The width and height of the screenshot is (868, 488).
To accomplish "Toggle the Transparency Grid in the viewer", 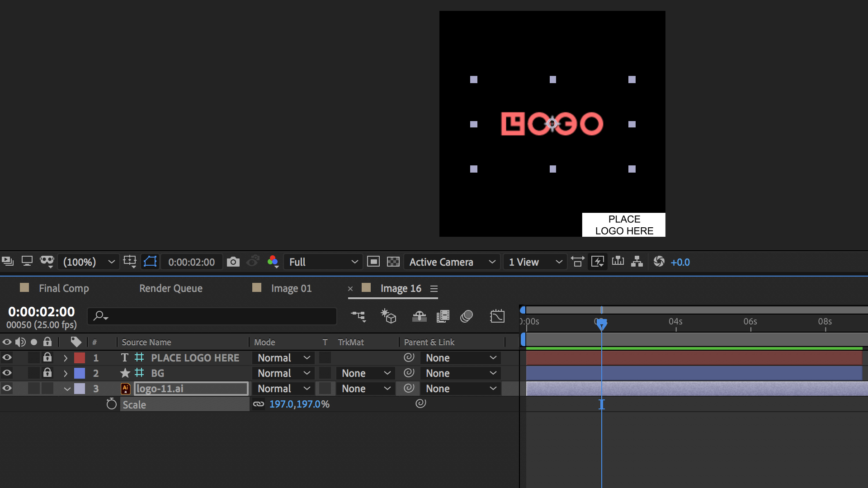I will [394, 262].
